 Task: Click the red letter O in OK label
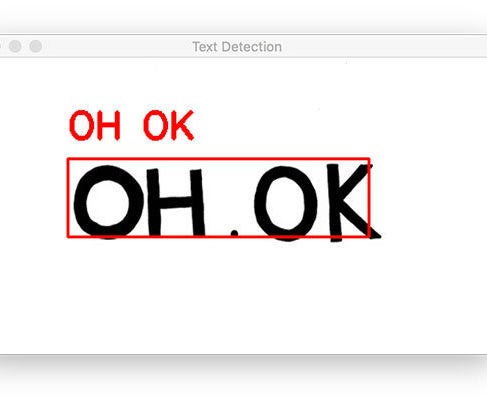155,125
